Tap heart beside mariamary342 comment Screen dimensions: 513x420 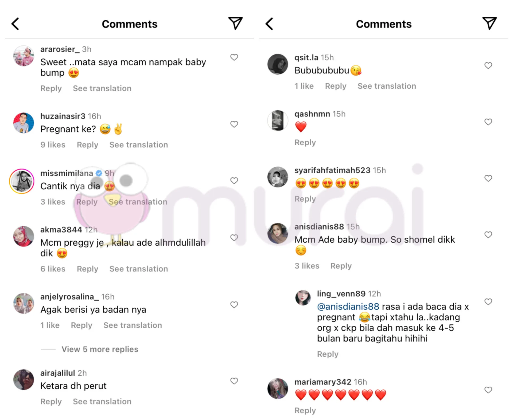tap(488, 390)
